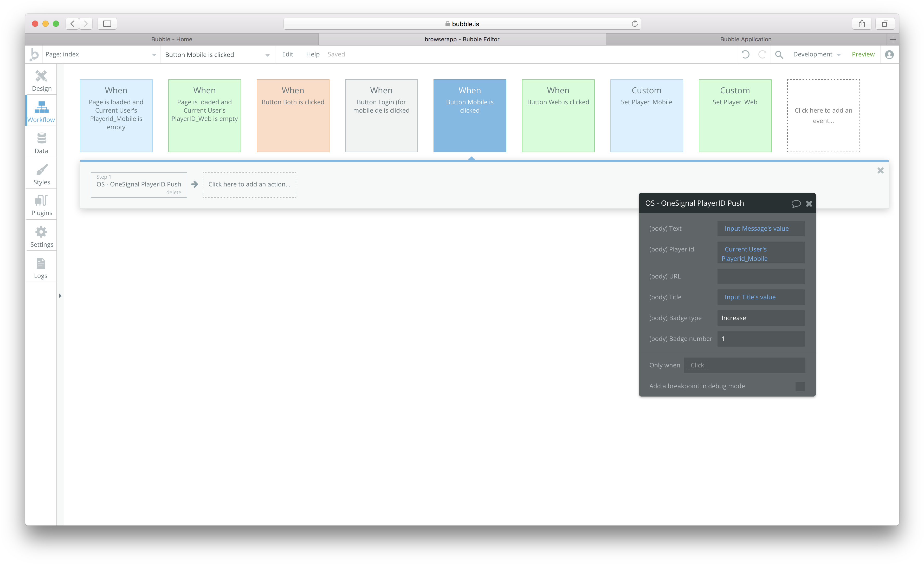
Task: Close the OS - OneSignal PlayerID Push panel
Action: (x=809, y=204)
